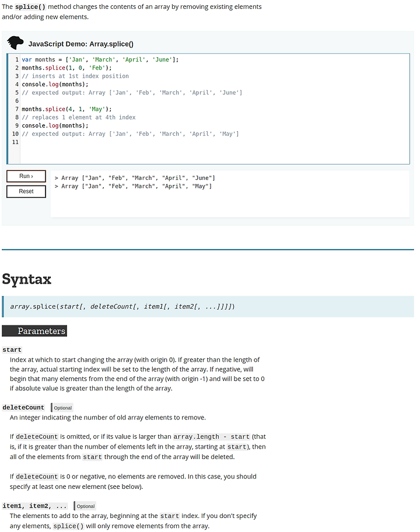
Task: Click code line 'months.splice(4, 1, 'May');'
Action: coord(66,109)
